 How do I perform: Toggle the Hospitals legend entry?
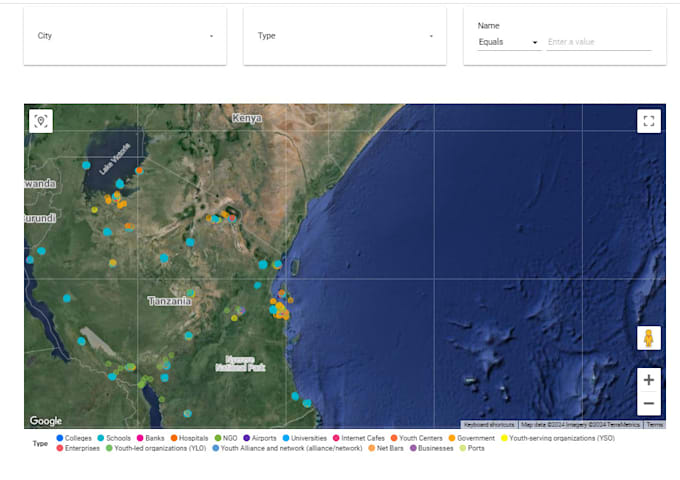(x=190, y=438)
